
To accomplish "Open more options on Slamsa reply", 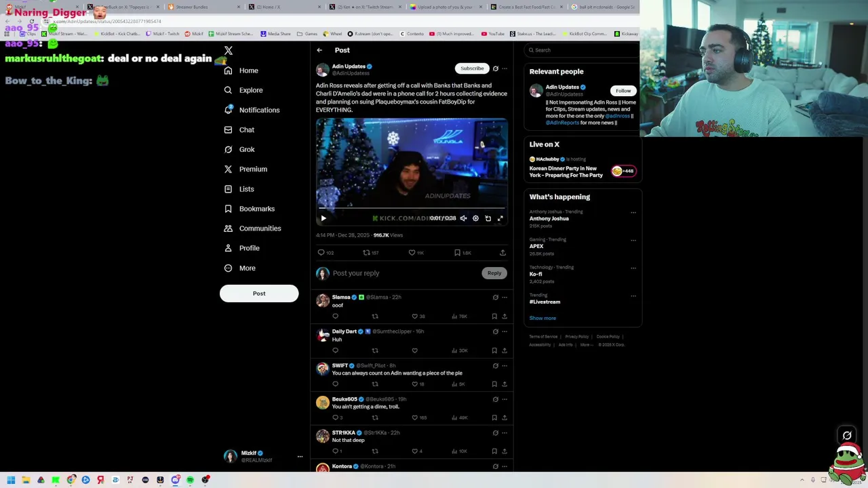I will coord(504,298).
